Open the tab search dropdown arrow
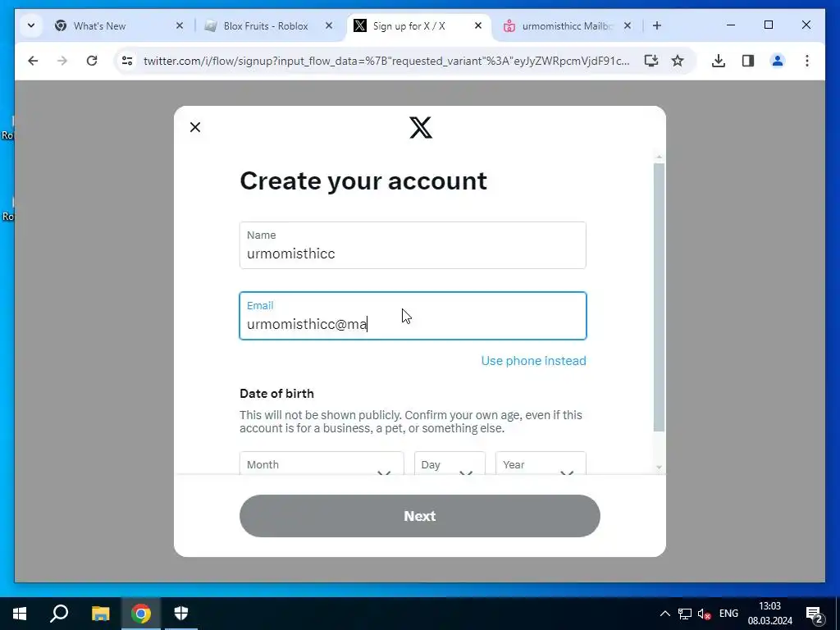The height and width of the screenshot is (630, 840). 31,25
